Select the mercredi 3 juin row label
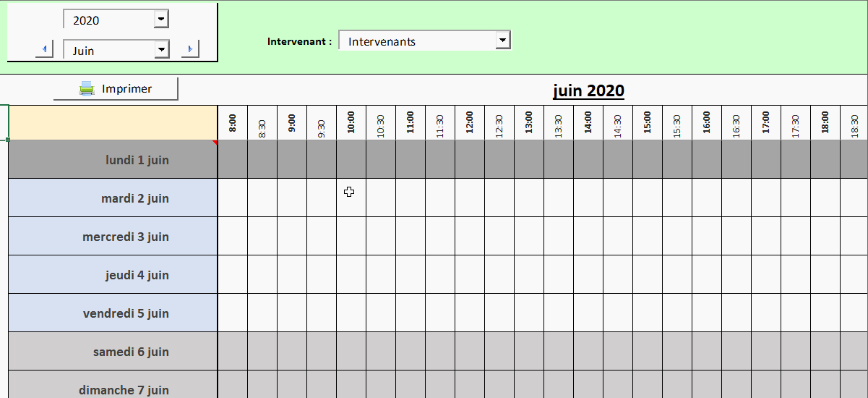 113,237
